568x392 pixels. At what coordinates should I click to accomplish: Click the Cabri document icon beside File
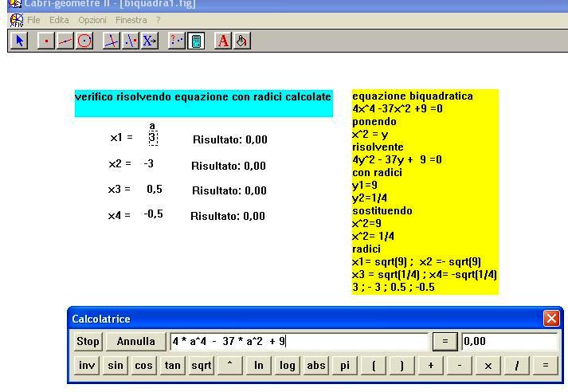[16, 20]
